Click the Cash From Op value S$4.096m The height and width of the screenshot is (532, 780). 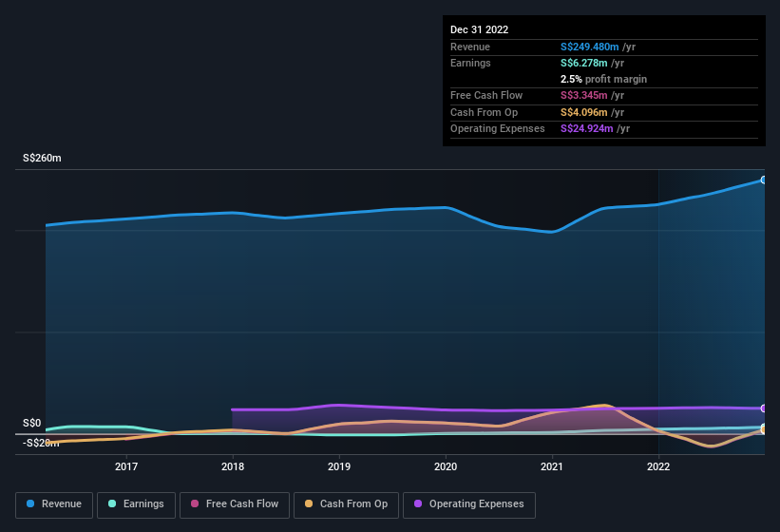click(584, 112)
